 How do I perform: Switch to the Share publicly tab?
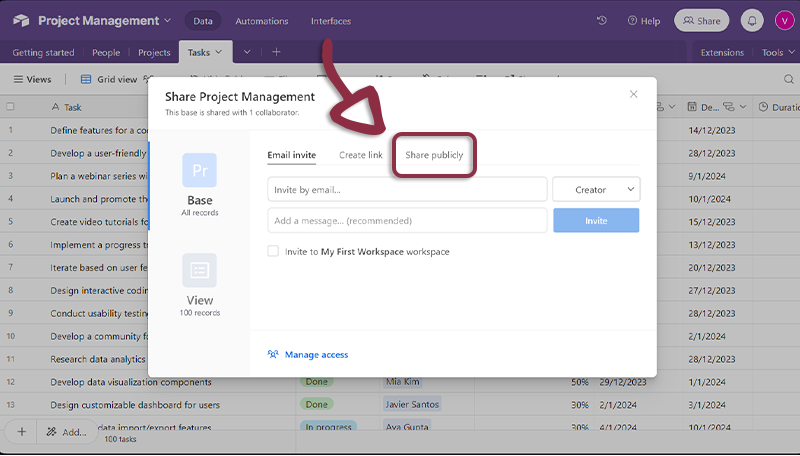434,155
